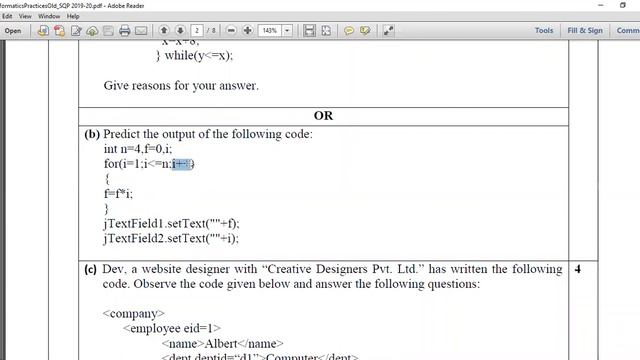This screenshot has width=640, height=360.
Task: Click the upload to cloud icon
Action: point(92,31)
